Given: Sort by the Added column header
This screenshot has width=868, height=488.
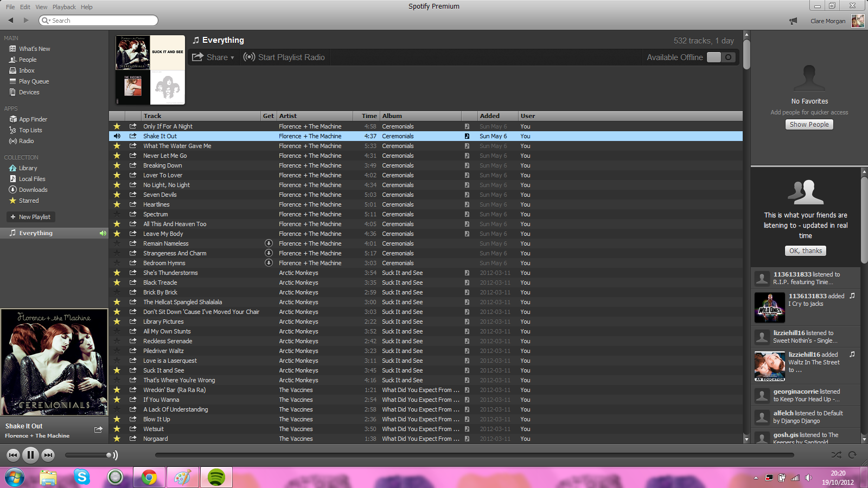Looking at the screenshot, I should coord(497,116).
